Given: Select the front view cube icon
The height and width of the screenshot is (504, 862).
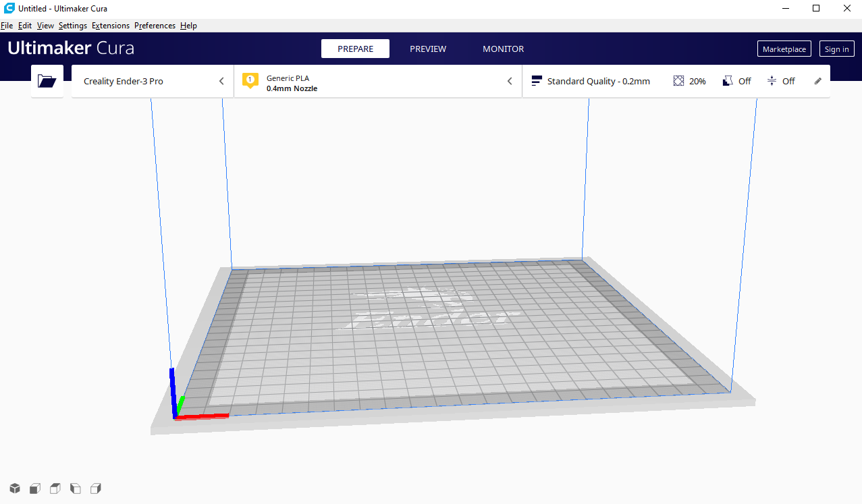Looking at the screenshot, I should tap(34, 488).
